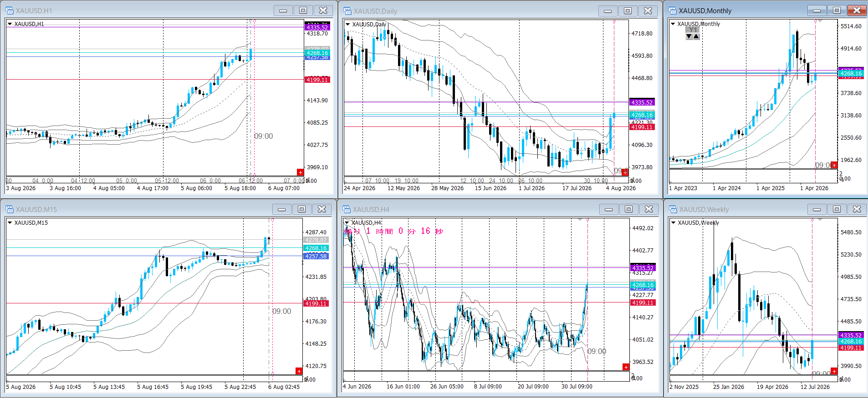Click the red plus icon in Daily chart
The height and width of the screenshot is (398, 868).
[x=625, y=172]
